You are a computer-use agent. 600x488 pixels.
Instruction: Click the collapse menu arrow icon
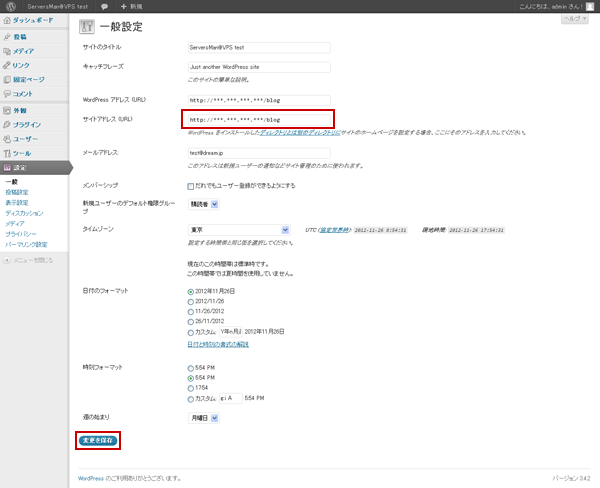tap(7, 260)
